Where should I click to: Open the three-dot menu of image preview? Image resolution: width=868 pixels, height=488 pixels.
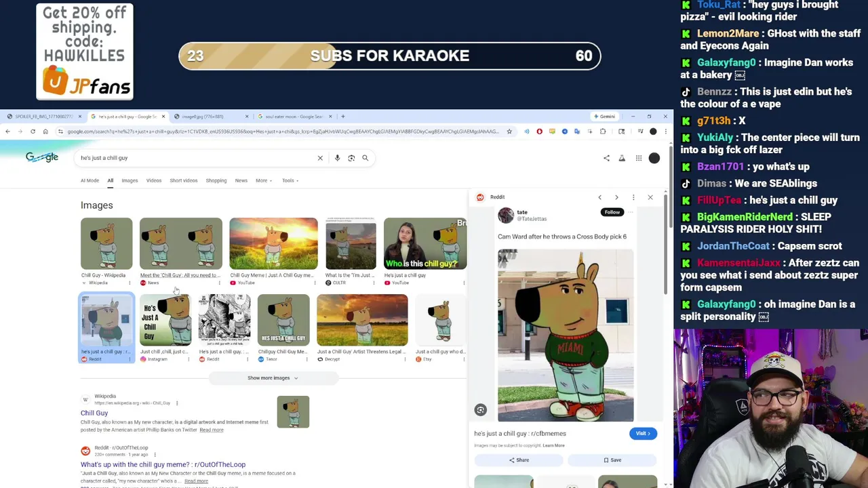[633, 197]
